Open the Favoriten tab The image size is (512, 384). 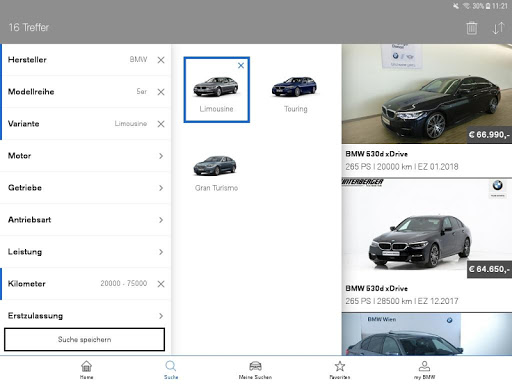coord(340,370)
